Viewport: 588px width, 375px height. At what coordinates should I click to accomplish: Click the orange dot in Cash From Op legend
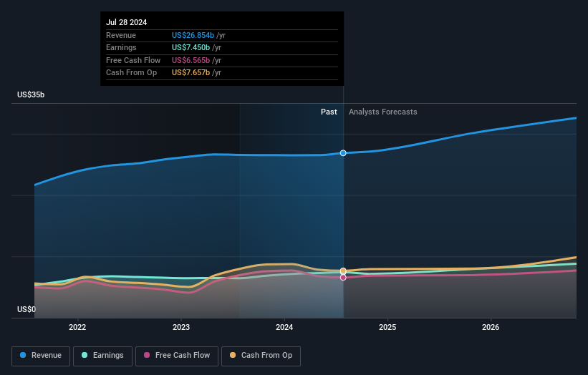coord(233,355)
